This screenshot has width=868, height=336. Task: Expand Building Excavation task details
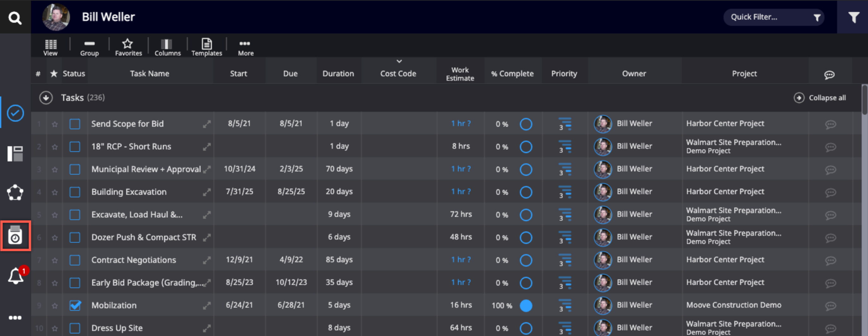click(207, 192)
